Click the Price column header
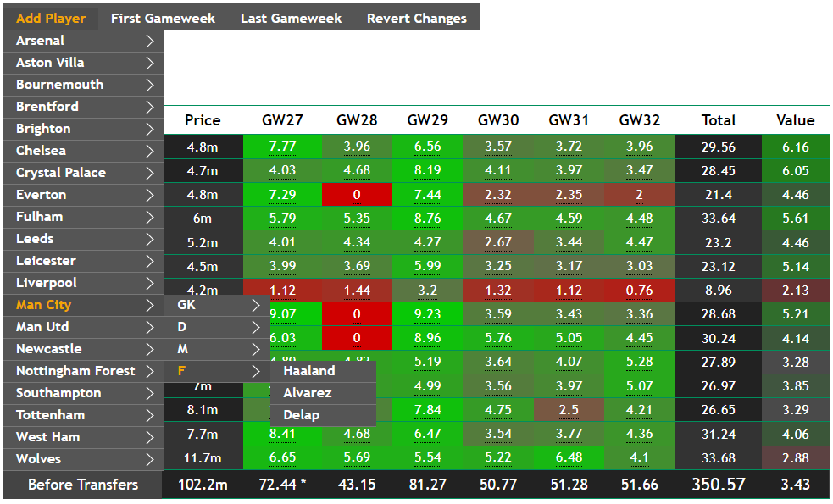 click(x=203, y=120)
